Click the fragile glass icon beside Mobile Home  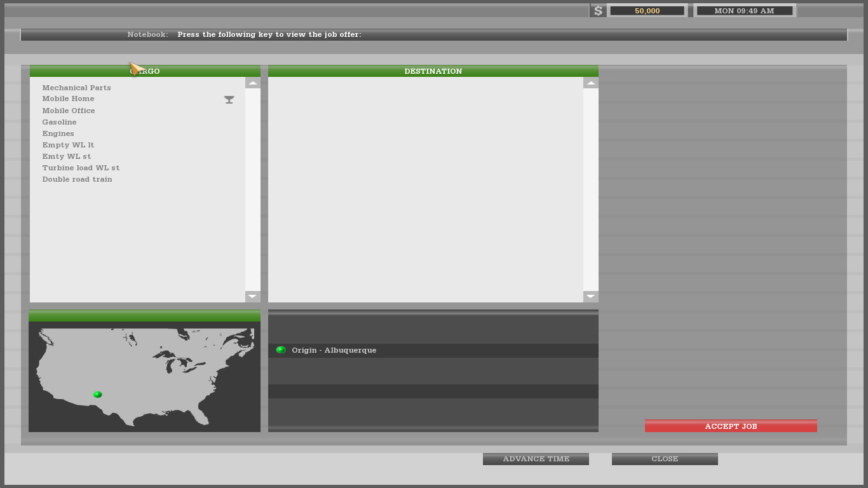click(x=229, y=100)
